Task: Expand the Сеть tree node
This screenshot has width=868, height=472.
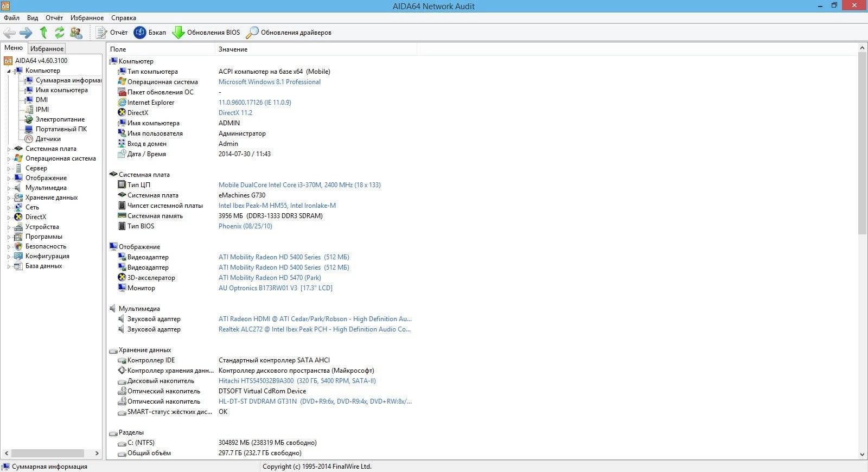Action: [9, 208]
